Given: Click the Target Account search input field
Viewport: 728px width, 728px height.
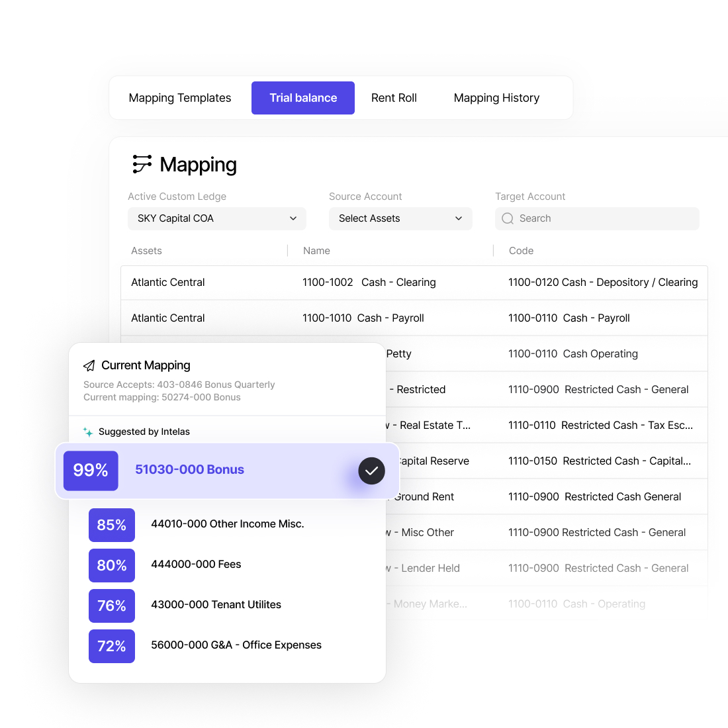Looking at the screenshot, I should (596, 218).
